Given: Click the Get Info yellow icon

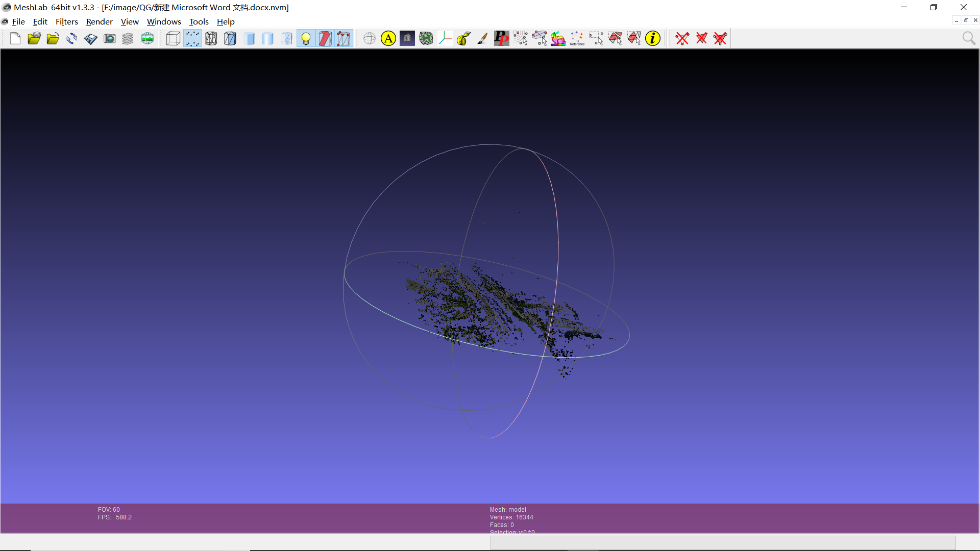Looking at the screenshot, I should (x=652, y=38).
